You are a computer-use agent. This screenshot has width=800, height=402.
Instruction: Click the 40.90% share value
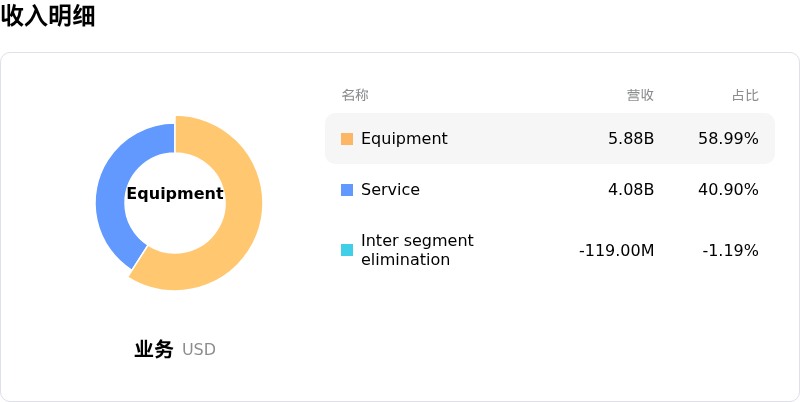[x=728, y=190]
